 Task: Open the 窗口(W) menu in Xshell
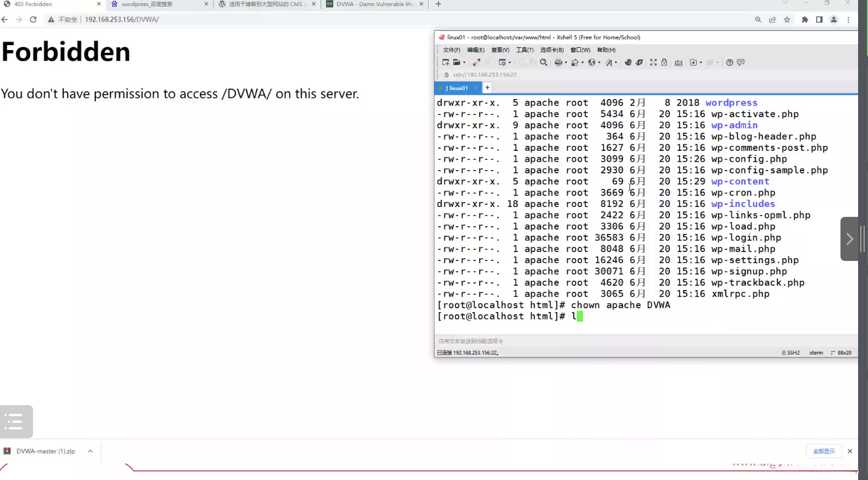pyautogui.click(x=580, y=50)
